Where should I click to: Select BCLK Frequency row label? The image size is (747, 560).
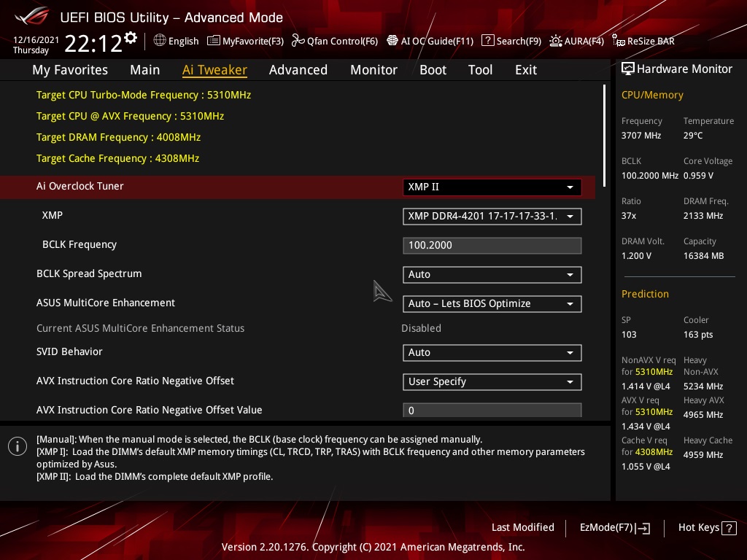pyautogui.click(x=80, y=245)
